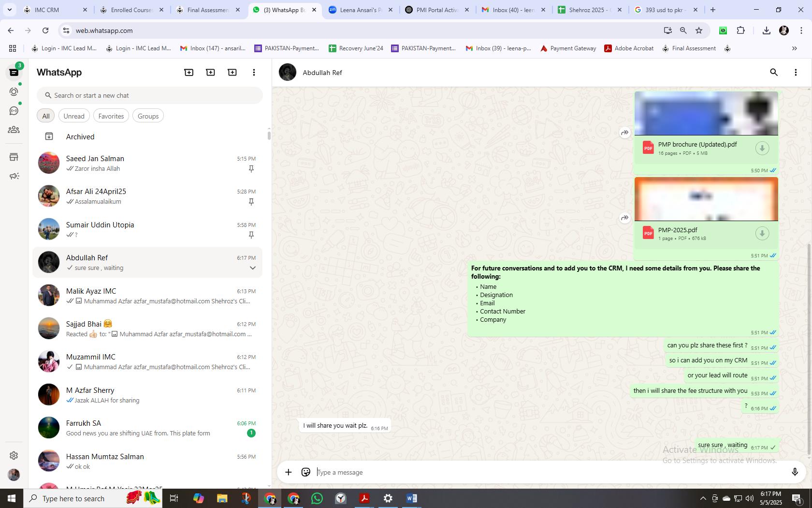Switch to Enrolled Courses browser tab
The image size is (812, 508).
[x=132, y=10]
